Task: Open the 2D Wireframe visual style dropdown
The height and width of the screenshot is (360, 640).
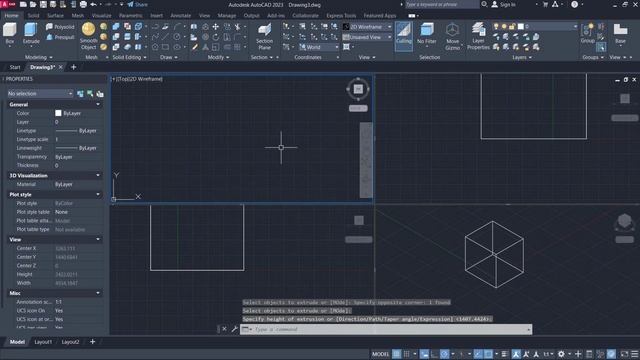Action: coord(367,27)
